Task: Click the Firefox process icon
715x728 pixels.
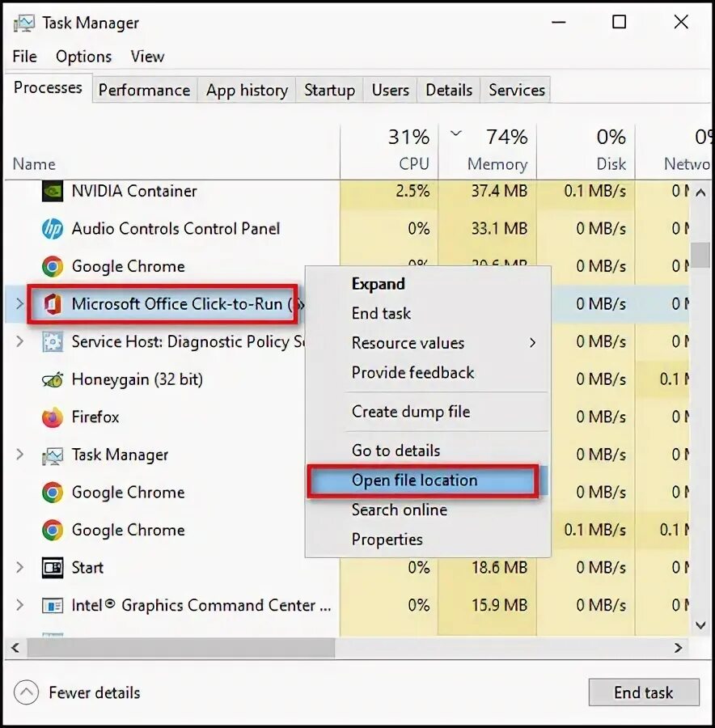Action: tap(53, 417)
